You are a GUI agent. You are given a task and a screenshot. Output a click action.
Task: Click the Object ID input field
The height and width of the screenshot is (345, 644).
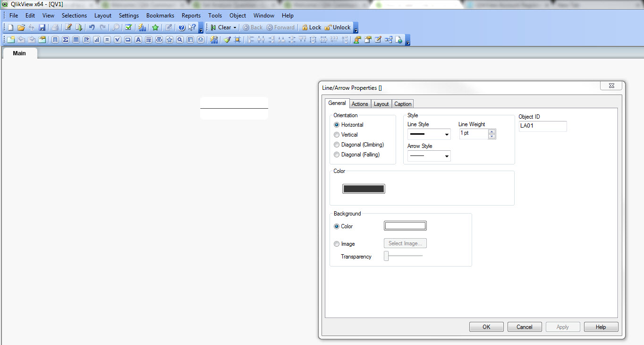click(x=542, y=126)
